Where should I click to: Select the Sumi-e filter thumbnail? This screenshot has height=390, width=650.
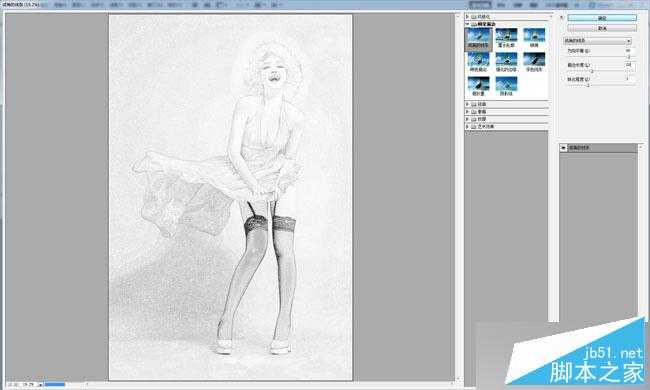(x=478, y=86)
